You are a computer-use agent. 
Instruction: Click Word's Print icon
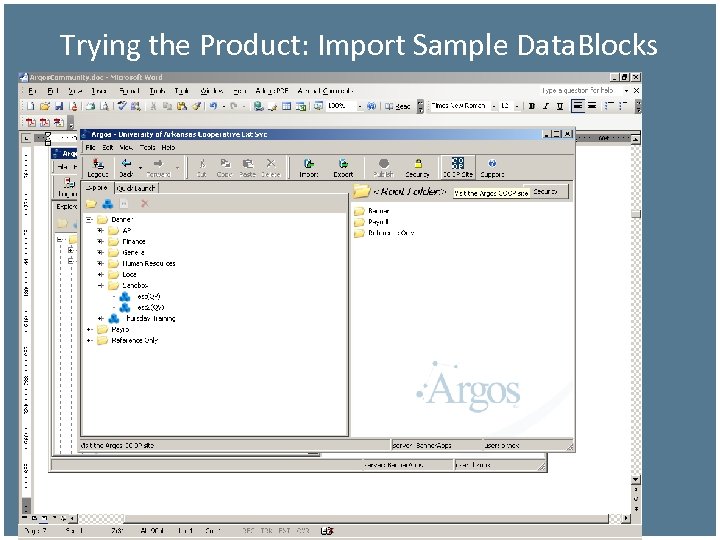point(90,106)
